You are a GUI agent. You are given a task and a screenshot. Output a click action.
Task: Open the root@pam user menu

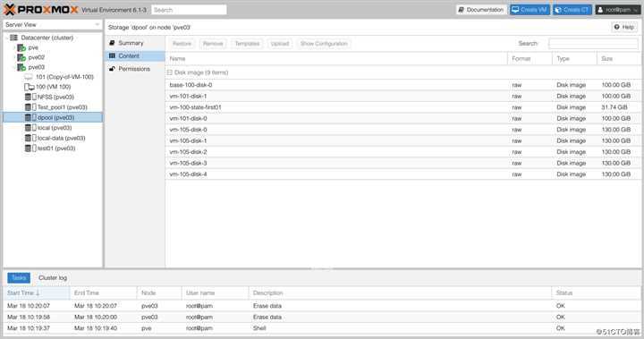point(618,10)
